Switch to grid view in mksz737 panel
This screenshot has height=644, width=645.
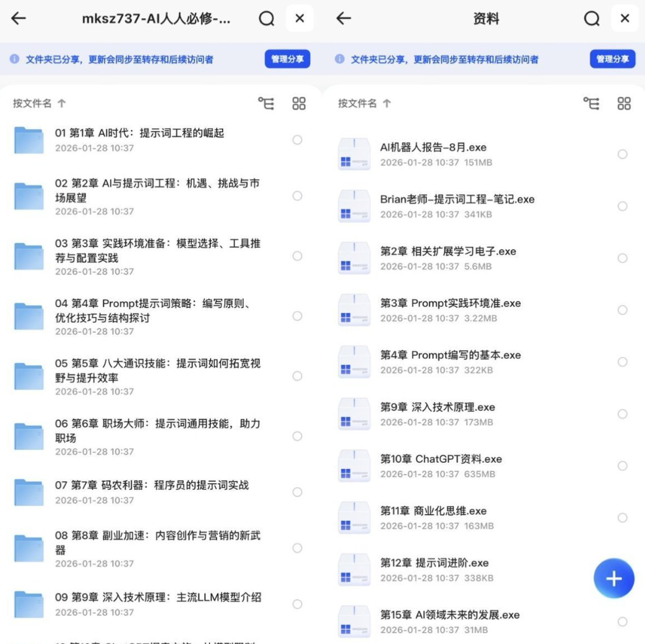tap(299, 103)
